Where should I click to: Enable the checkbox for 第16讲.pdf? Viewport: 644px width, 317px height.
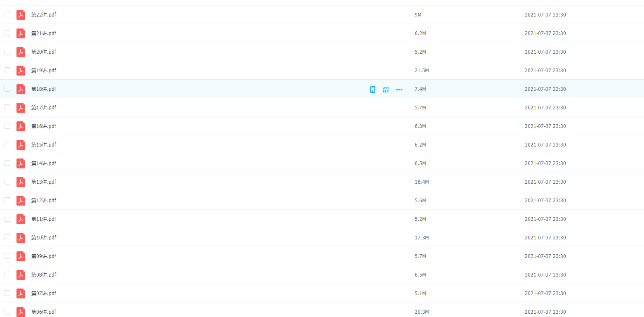pos(7,126)
